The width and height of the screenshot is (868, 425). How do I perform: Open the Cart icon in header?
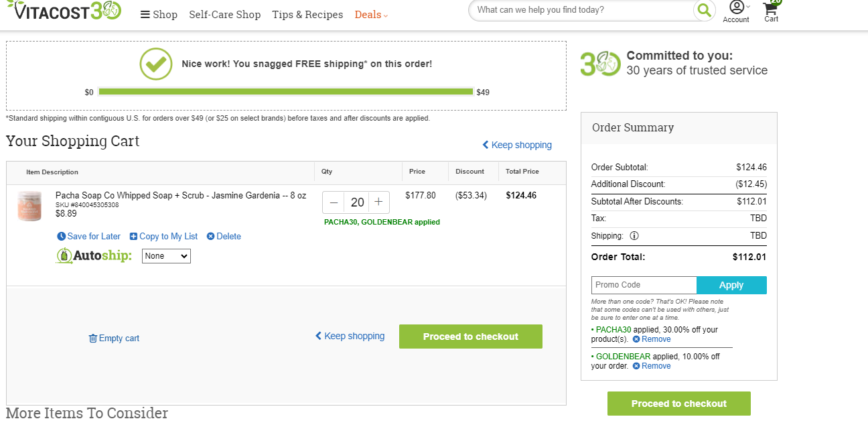point(772,10)
